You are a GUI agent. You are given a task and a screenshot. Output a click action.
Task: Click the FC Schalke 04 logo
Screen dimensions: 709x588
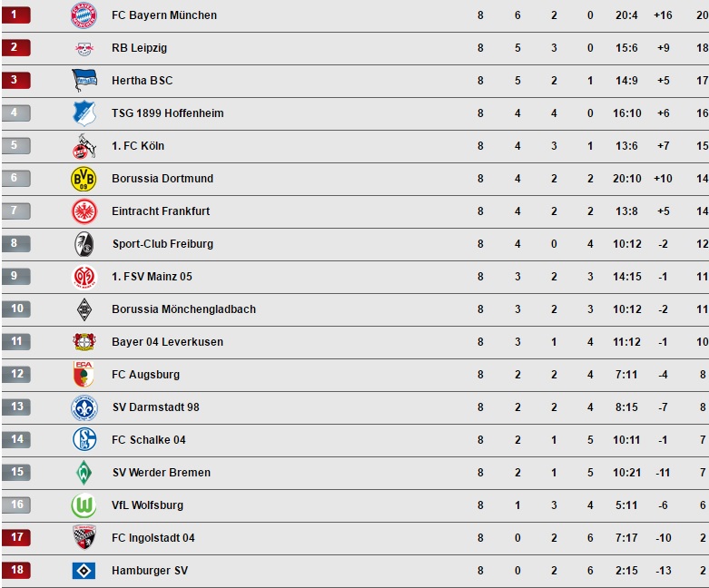click(84, 439)
